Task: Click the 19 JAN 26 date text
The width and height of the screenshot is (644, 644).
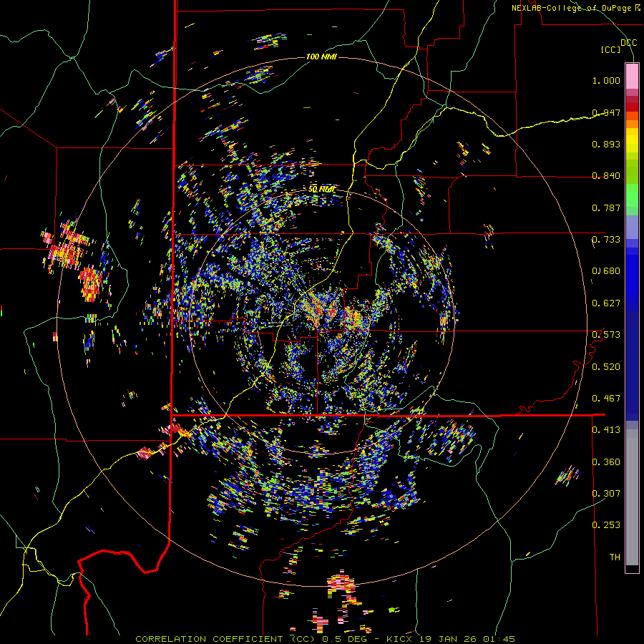Action: (x=448, y=639)
